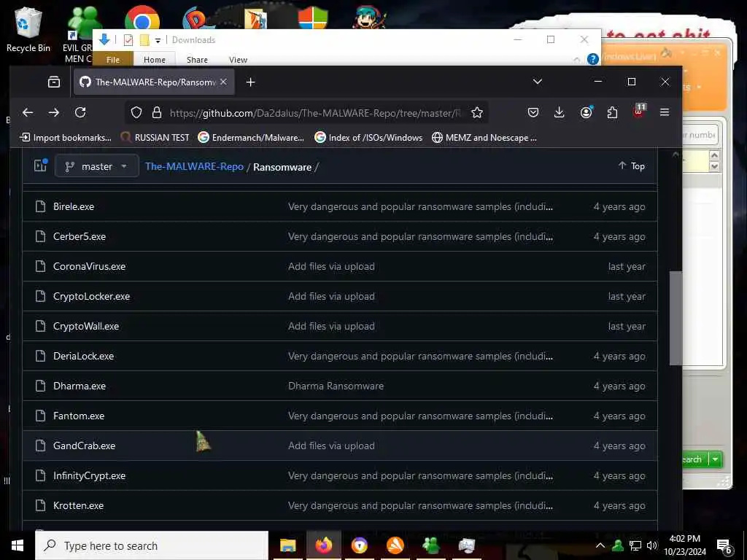Click the Firefox page vertical scrollbar thumb
Image resolution: width=747 pixels, height=560 pixels.
tap(676, 318)
